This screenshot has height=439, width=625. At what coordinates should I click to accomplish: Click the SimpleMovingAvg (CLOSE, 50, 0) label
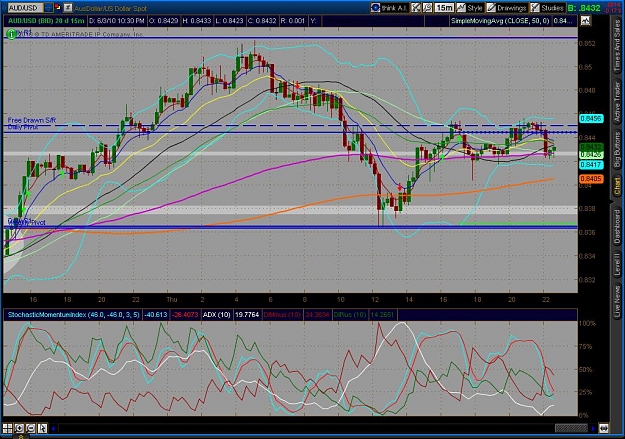pos(501,21)
